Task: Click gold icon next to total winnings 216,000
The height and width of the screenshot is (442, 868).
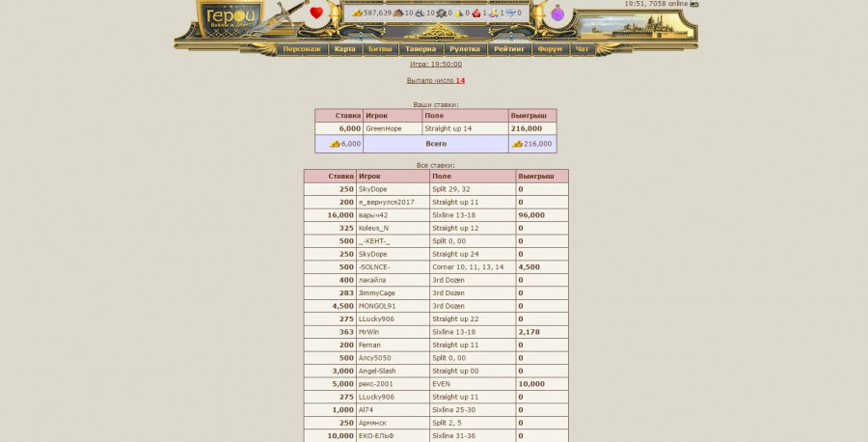Action: (x=517, y=144)
